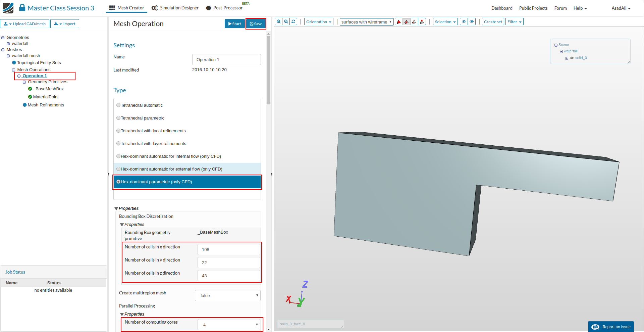644x332 pixels.
Task: Open the Import dropdown
Action: pyautogui.click(x=65, y=24)
